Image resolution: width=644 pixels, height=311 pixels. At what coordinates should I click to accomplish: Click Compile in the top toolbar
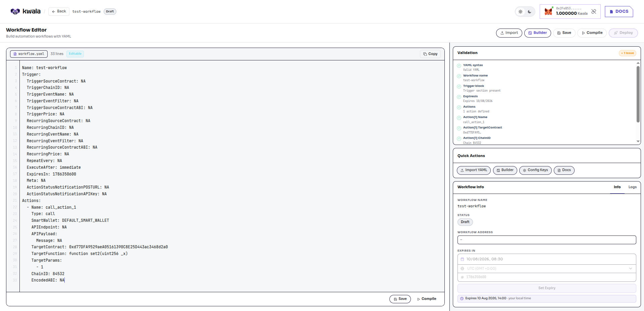click(x=592, y=33)
